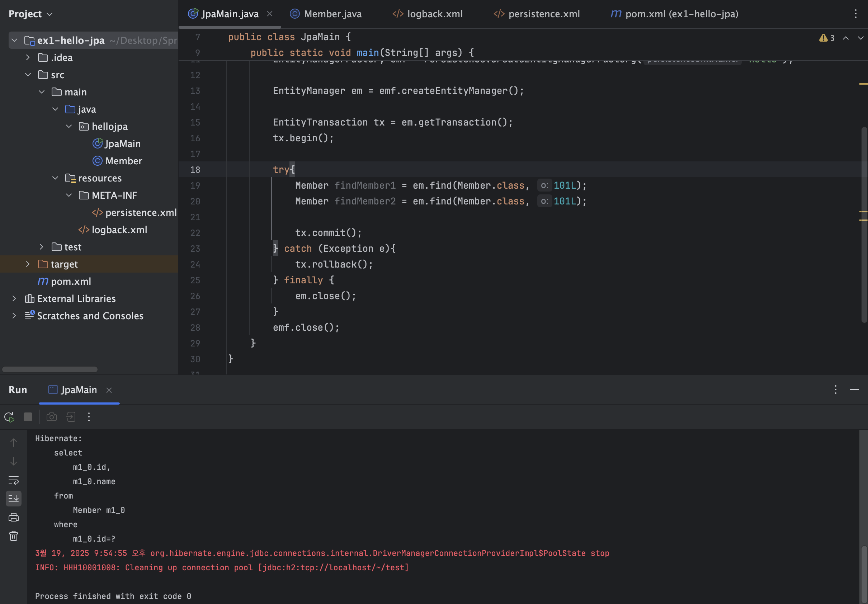
Task: Close the JpaMain run tab
Action: (x=109, y=390)
